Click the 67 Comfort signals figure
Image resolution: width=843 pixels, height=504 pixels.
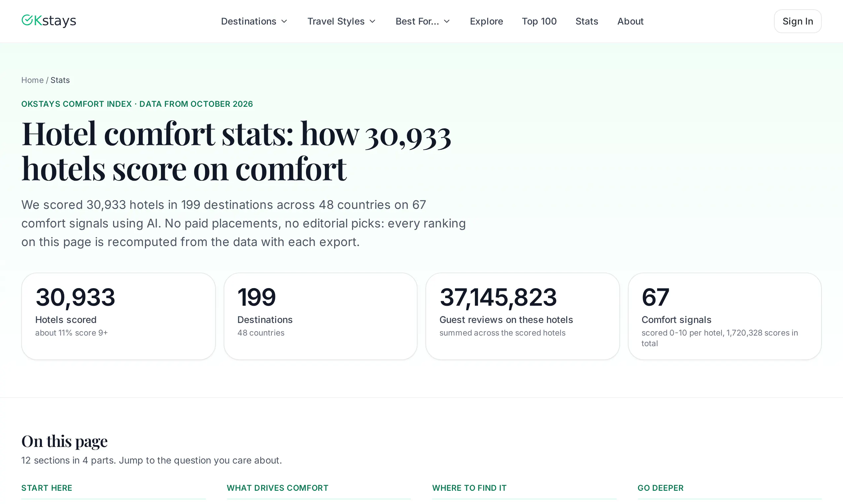pos(655,297)
